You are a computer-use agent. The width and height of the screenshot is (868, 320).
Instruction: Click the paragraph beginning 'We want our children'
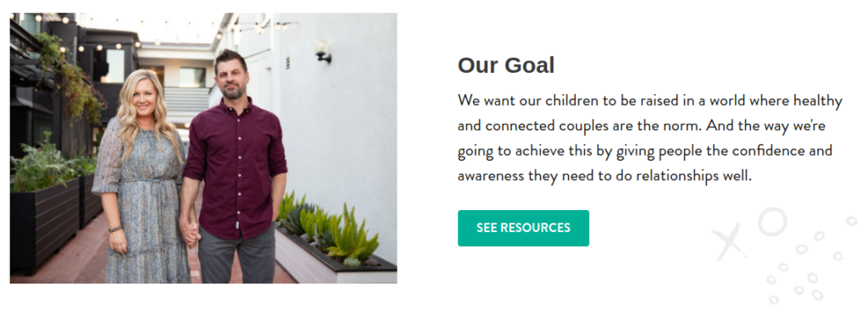[650, 139]
